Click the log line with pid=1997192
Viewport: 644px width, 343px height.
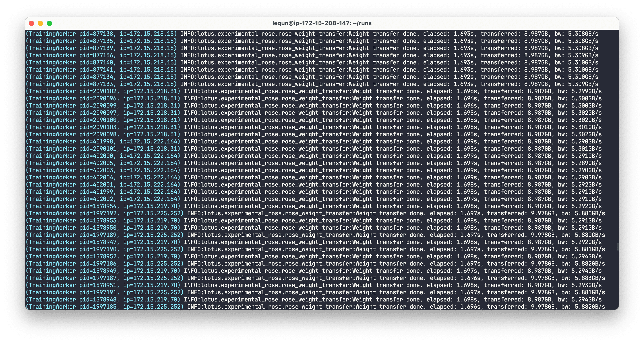coord(315,214)
